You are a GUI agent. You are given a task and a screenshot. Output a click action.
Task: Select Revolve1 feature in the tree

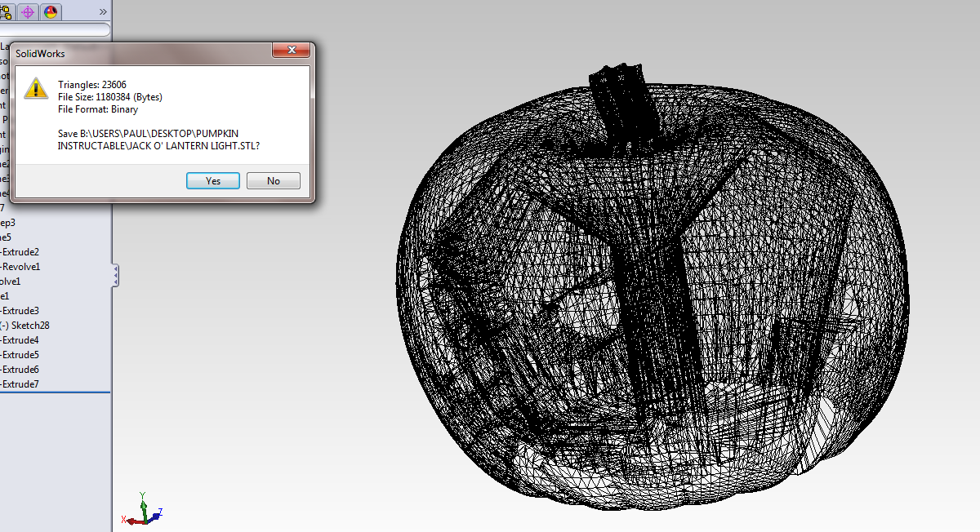pos(20,267)
